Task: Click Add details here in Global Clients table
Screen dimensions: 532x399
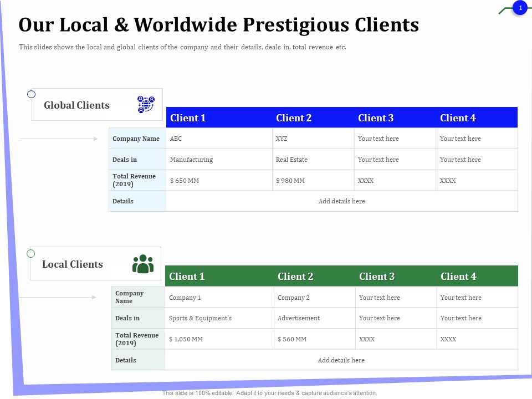Action: 342,201
